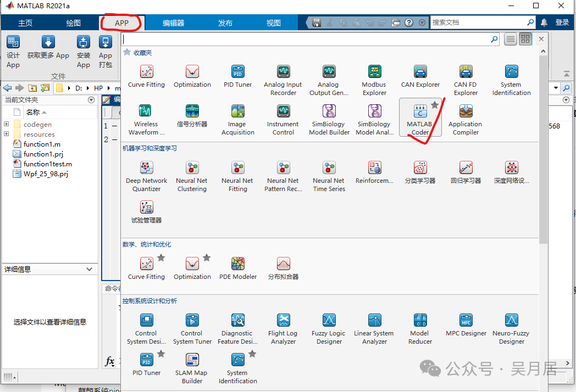Open Wireless Waveform Generator app

pyautogui.click(x=146, y=120)
